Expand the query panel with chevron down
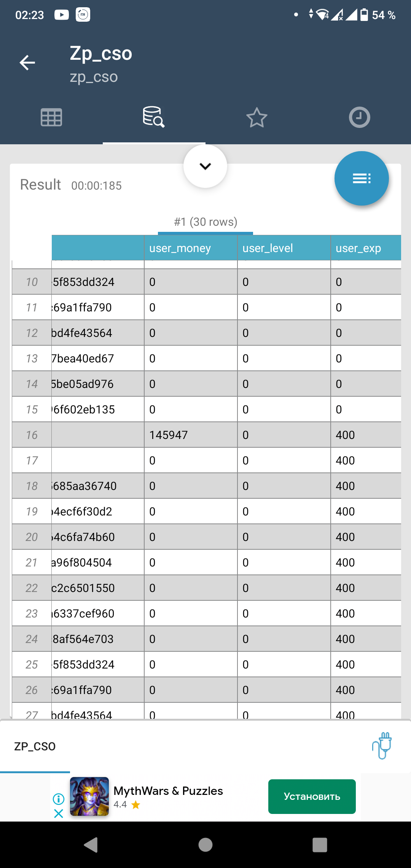Screen dimensions: 411x868 (205, 166)
